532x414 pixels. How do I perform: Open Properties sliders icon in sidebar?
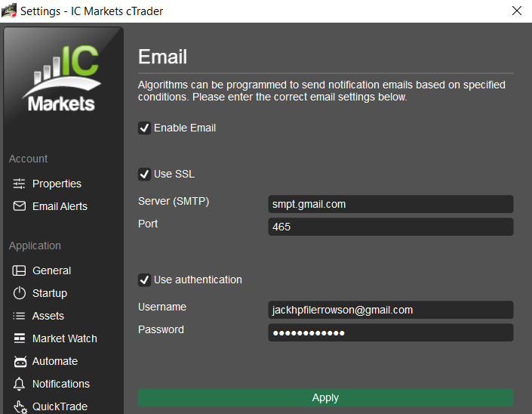[x=19, y=184]
